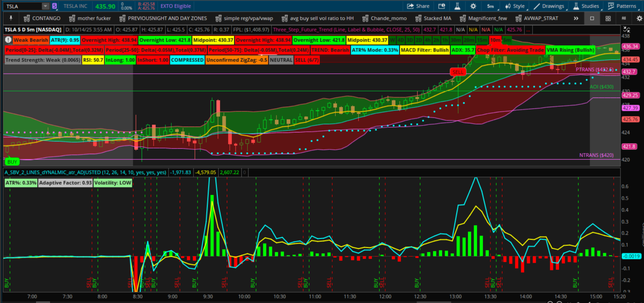
Task: Click the Share chart icon
Action: click(x=418, y=6)
